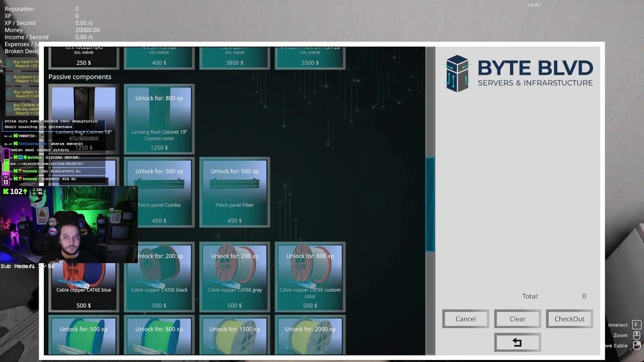Pick the yellow cable locked for 1500 xp
This screenshot has height=362, width=644.
click(x=234, y=335)
